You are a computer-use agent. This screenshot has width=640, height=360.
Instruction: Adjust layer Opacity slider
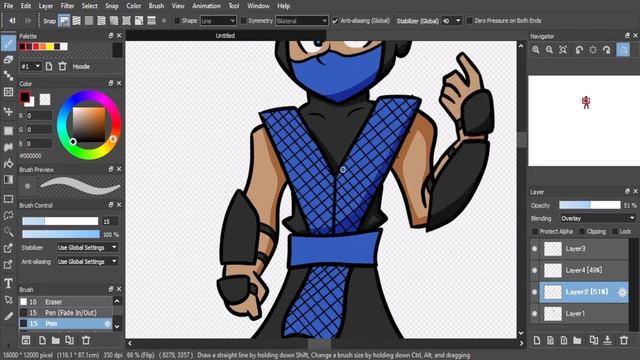(x=589, y=205)
